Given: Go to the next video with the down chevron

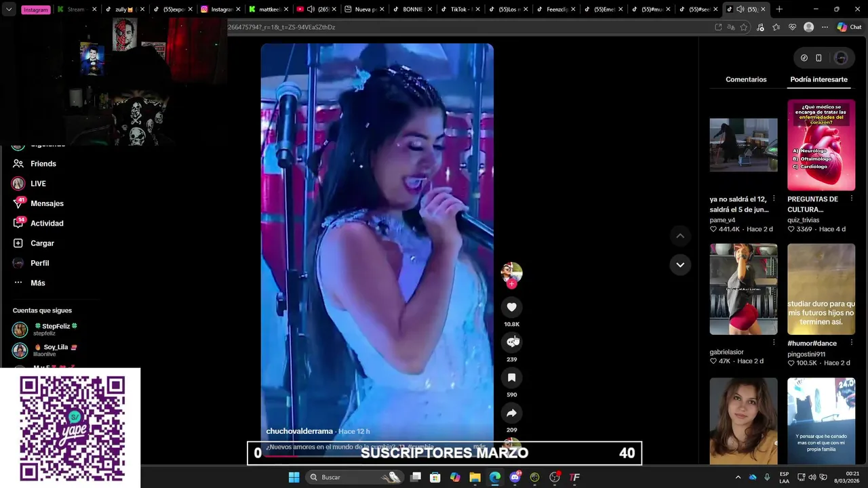Looking at the screenshot, I should coord(680,264).
